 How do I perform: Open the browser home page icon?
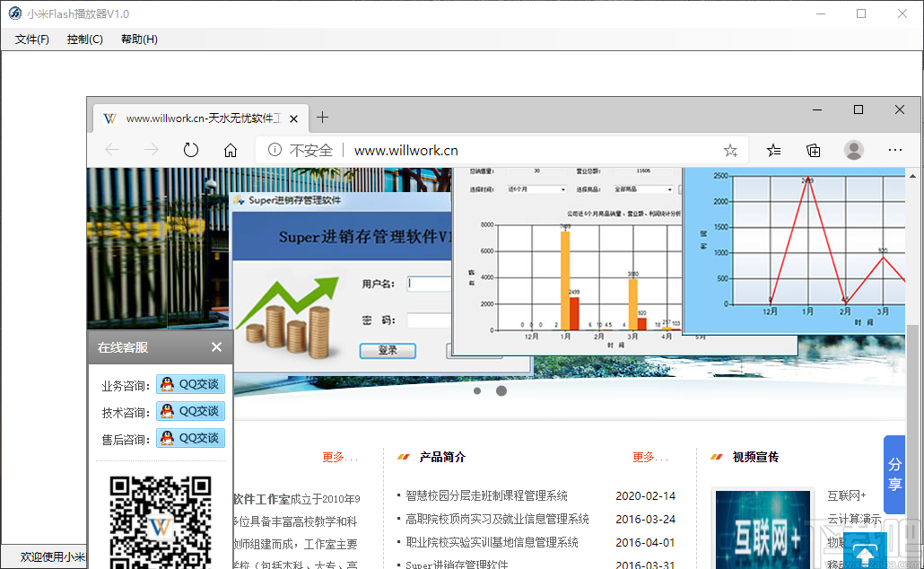coord(231,150)
